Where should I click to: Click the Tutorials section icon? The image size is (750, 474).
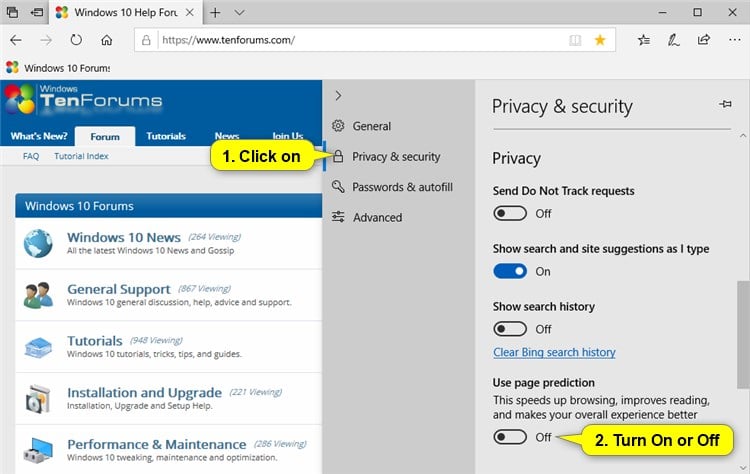coord(38,347)
